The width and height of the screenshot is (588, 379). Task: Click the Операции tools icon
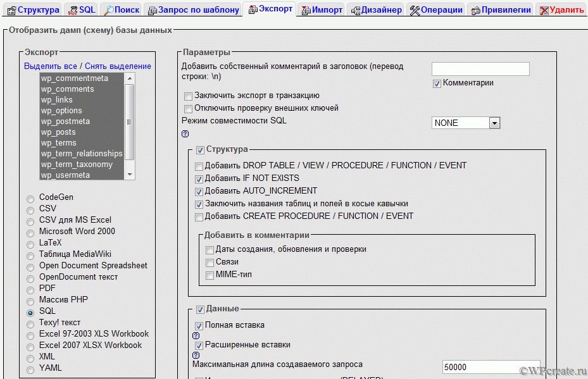[415, 11]
